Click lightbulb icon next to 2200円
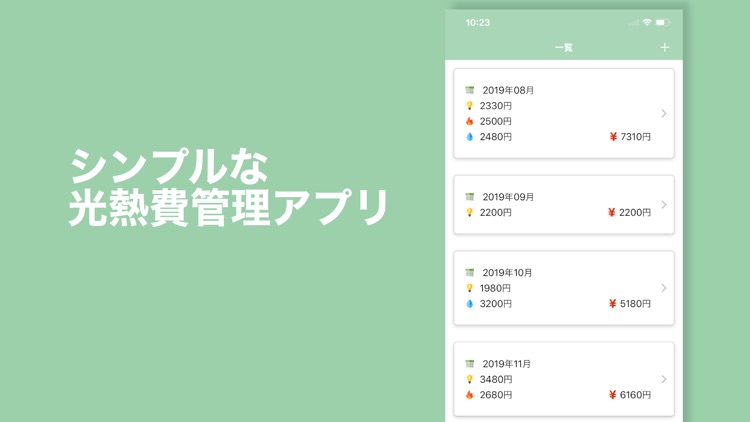Image resolution: width=750 pixels, height=422 pixels. 470,212
